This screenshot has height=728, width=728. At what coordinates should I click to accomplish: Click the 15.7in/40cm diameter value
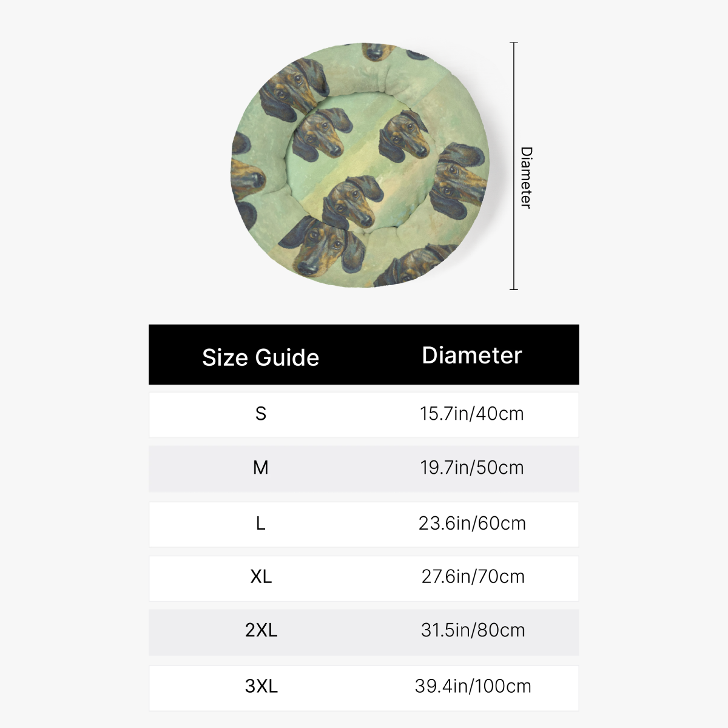click(x=471, y=414)
